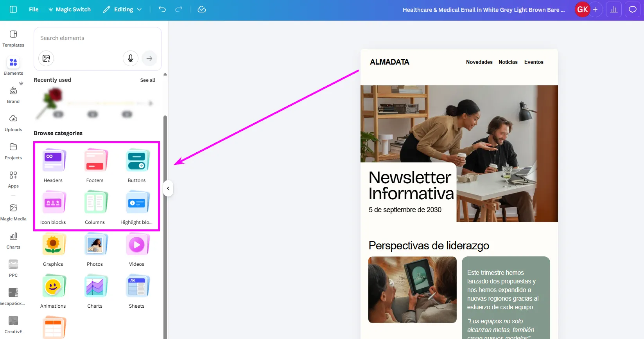The height and width of the screenshot is (339, 644).
Task: Open CreativE app in side rail
Action: click(x=13, y=325)
